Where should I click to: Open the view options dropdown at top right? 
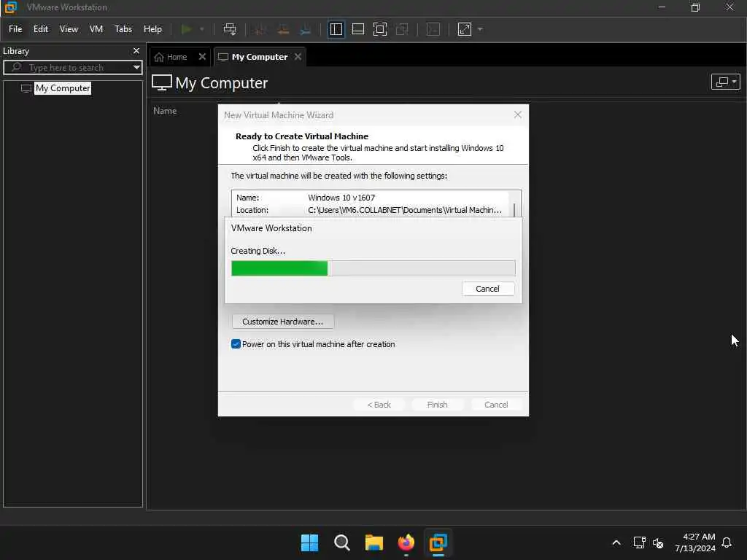pos(725,82)
